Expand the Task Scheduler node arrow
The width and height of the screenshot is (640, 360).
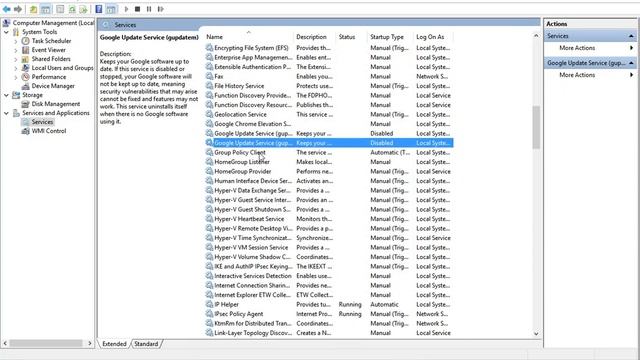(16, 41)
